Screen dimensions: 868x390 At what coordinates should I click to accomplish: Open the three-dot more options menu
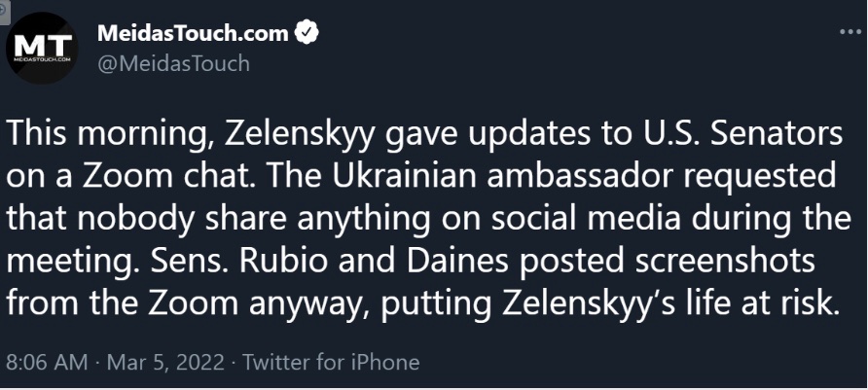[x=850, y=32]
